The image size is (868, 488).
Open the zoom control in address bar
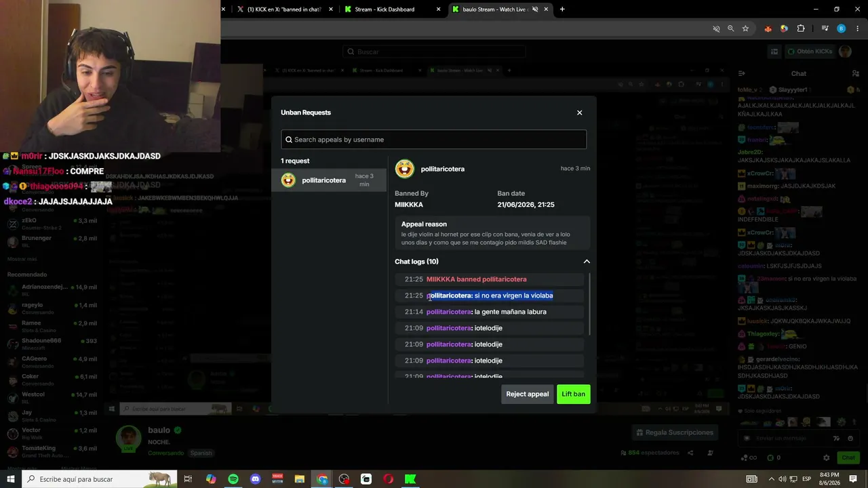731,28
